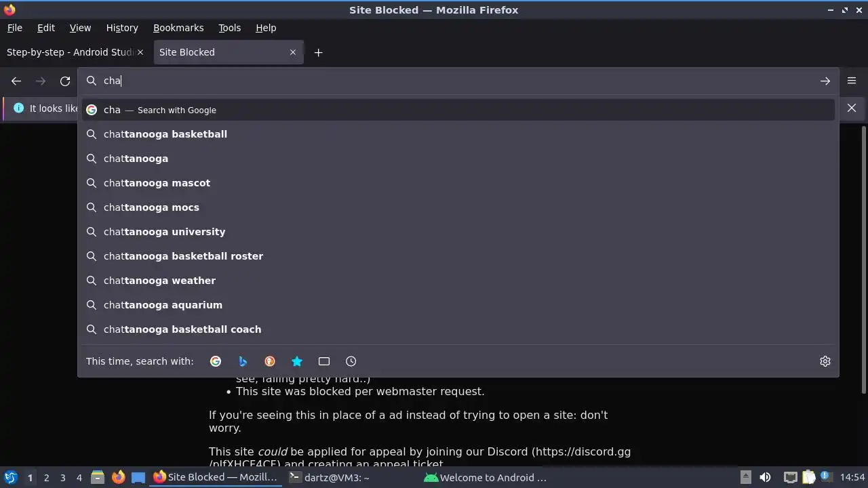The image size is (868, 488).
Task: Open search settings gear icon
Action: pos(825,361)
